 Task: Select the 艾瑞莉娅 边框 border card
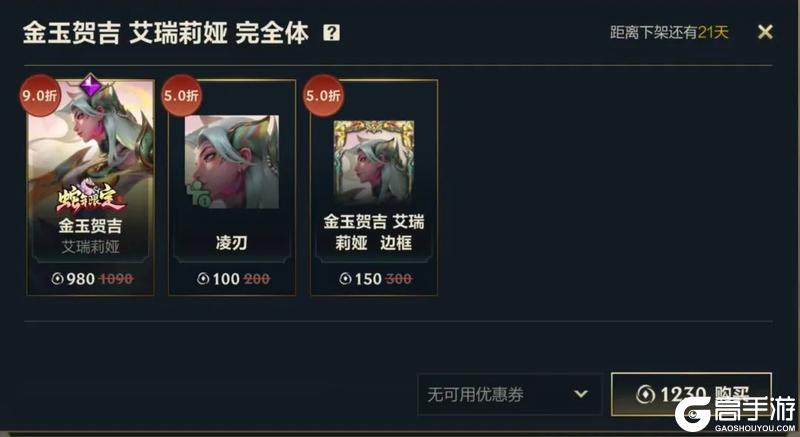point(374,187)
